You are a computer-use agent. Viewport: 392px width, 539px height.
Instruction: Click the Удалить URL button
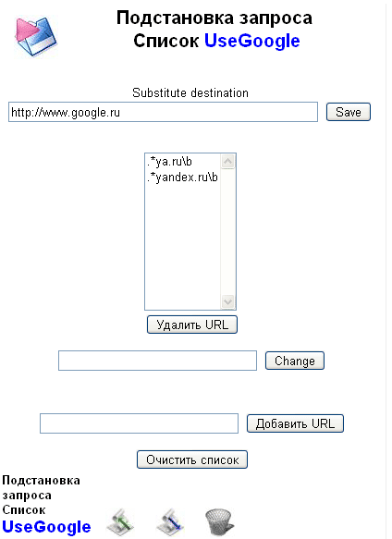coord(192,325)
